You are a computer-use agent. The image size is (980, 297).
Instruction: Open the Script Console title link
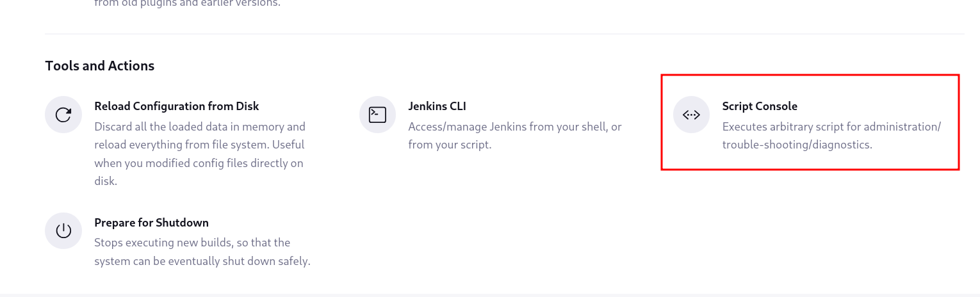click(x=760, y=106)
